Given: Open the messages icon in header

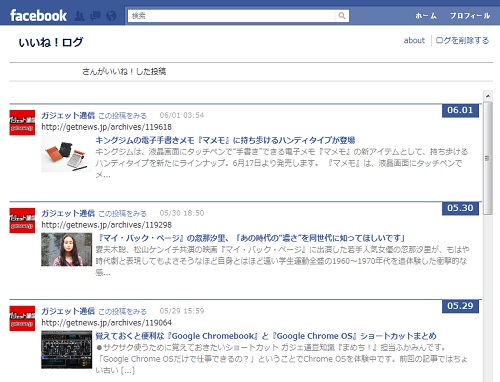Looking at the screenshot, I should (x=95, y=16).
